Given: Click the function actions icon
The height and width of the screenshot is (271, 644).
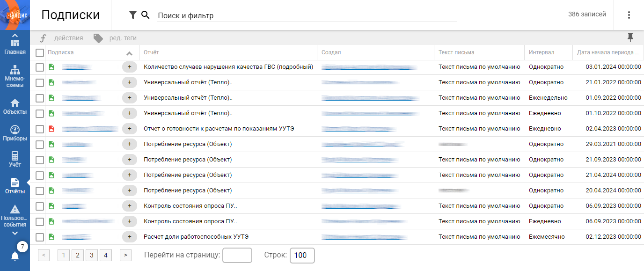Looking at the screenshot, I should (x=43, y=38).
